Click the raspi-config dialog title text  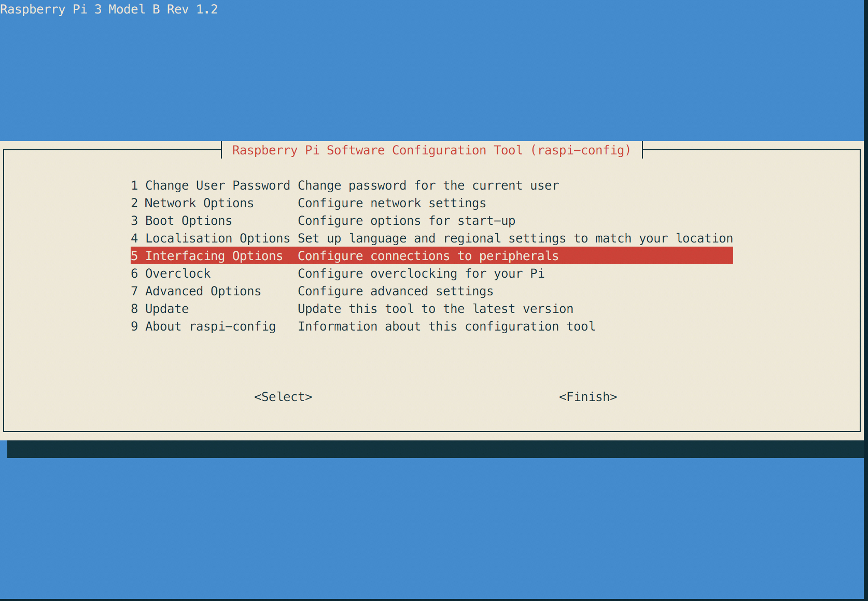431,150
